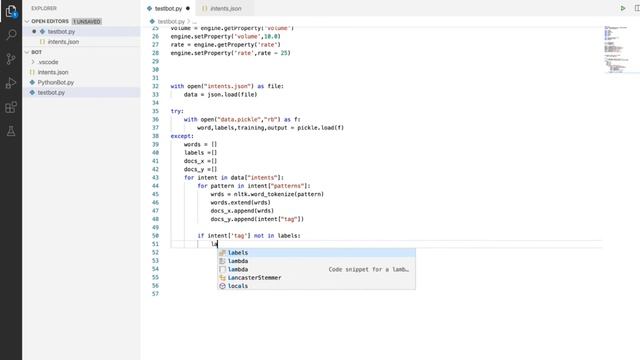Click the 'words.extend(wrds)' line
This screenshot has height=360, width=640.
[240, 202]
